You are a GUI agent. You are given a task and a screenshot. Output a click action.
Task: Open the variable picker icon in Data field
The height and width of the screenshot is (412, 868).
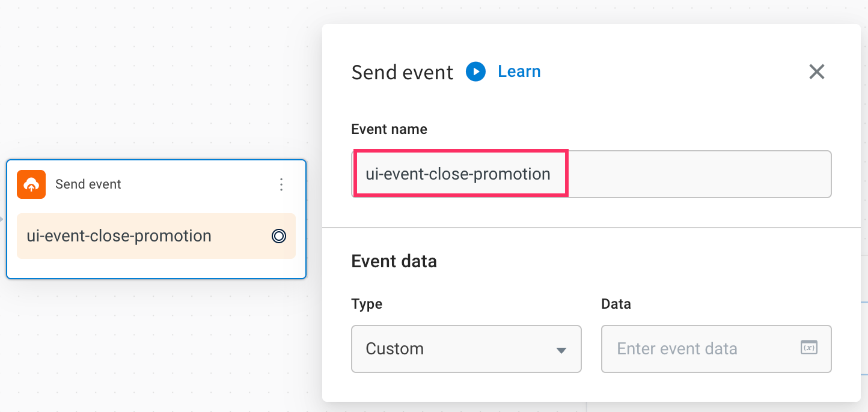point(809,347)
